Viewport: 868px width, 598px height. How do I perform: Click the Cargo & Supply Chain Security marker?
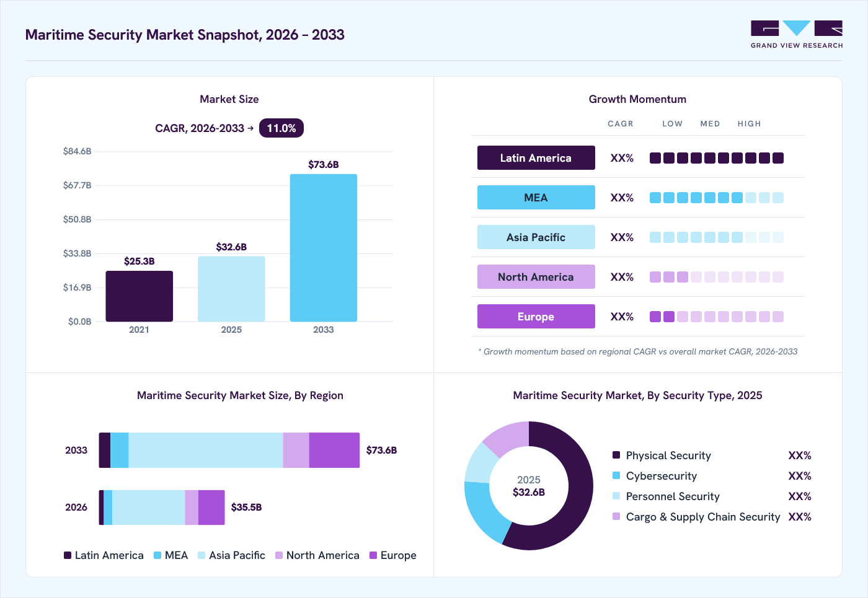click(616, 516)
